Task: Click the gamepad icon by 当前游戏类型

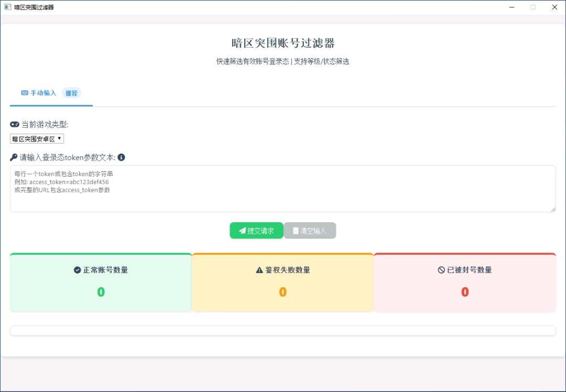Action: pos(15,124)
